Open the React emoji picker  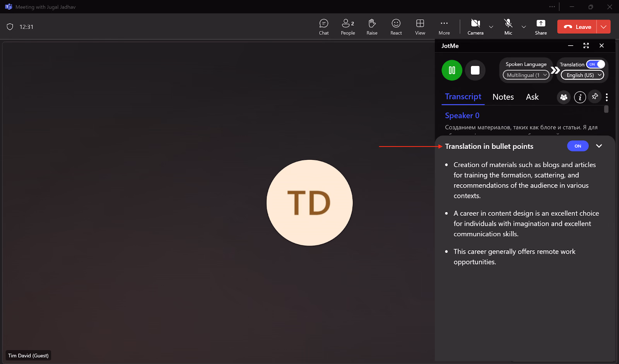[396, 27]
